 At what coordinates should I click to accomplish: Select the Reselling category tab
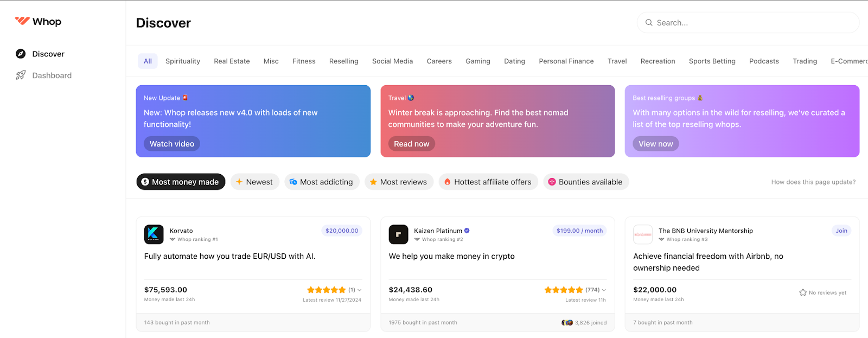click(344, 61)
